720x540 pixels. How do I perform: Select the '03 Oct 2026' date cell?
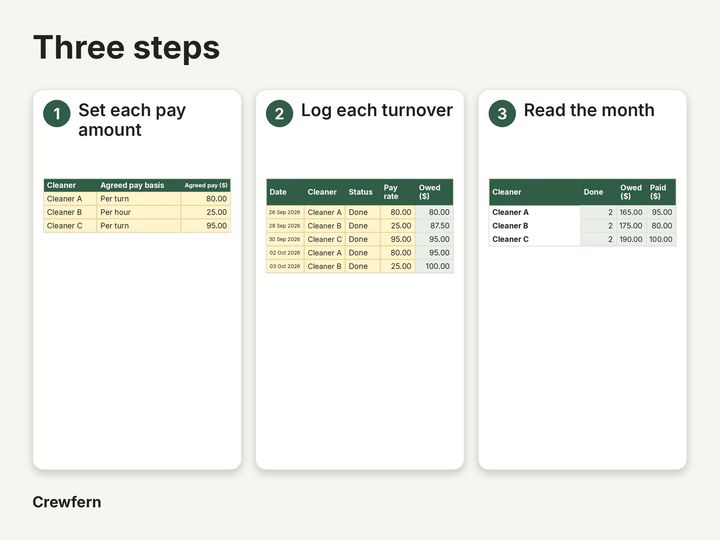click(285, 266)
